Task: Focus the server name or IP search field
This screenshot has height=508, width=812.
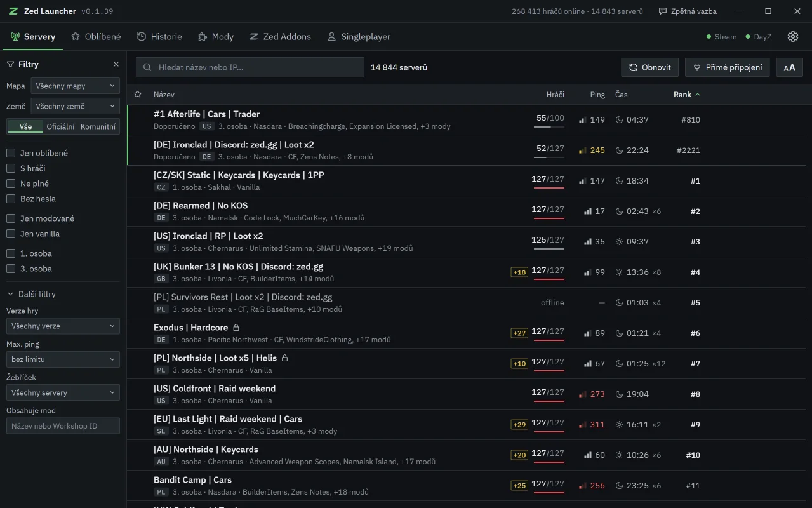Action: click(250, 67)
